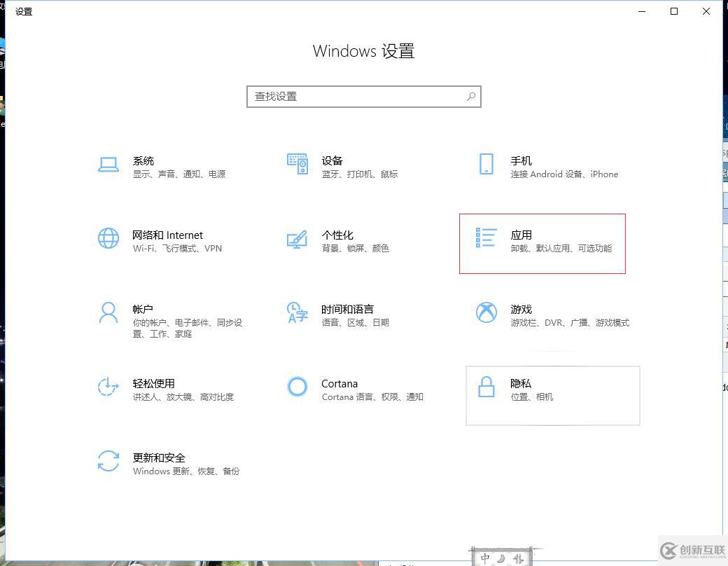Click the 背景、锁屏、颜色 description
The image size is (728, 566).
355,249
